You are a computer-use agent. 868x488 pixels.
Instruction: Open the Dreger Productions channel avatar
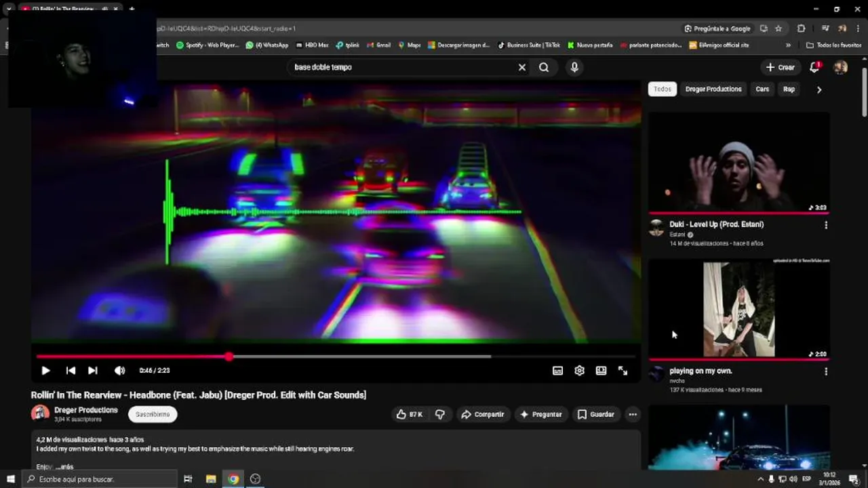[x=40, y=413]
